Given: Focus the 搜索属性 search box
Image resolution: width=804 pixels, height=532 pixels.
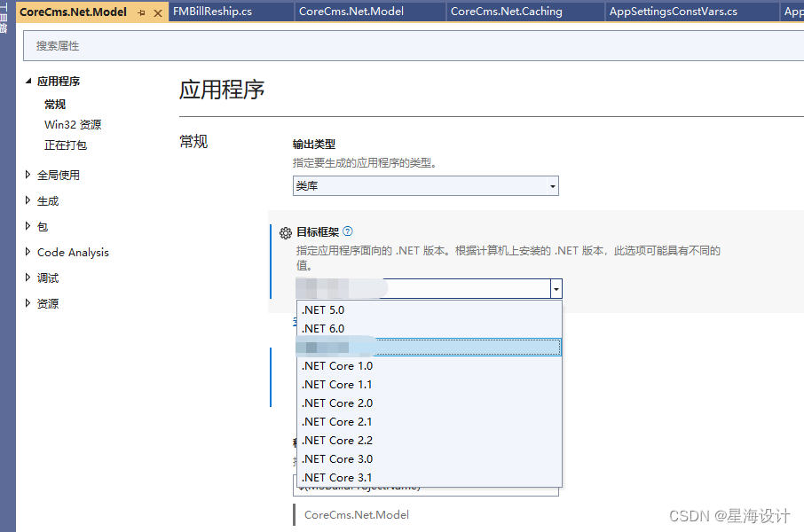Looking at the screenshot, I should [x=414, y=45].
